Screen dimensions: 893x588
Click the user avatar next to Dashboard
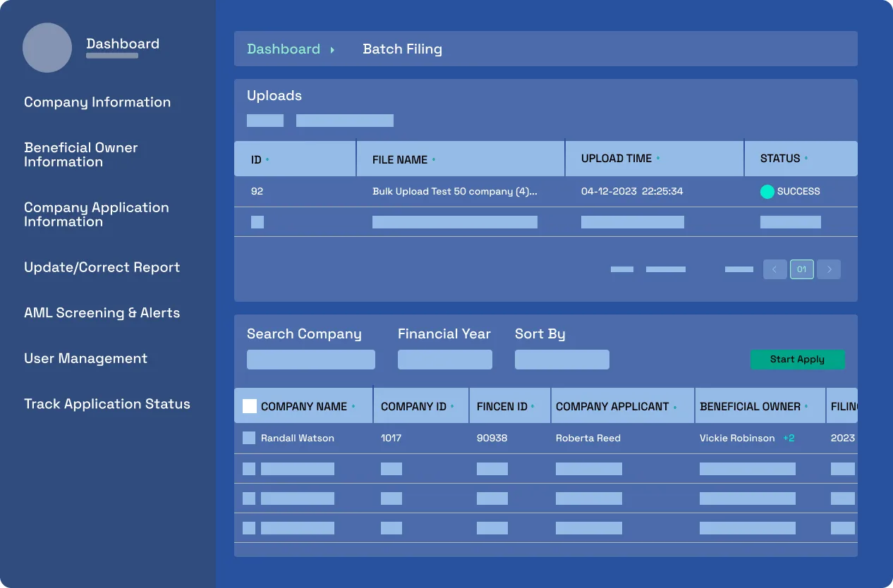47,47
